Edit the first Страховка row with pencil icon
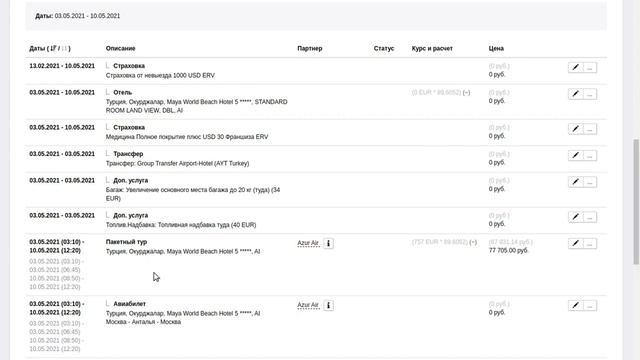 click(x=576, y=67)
